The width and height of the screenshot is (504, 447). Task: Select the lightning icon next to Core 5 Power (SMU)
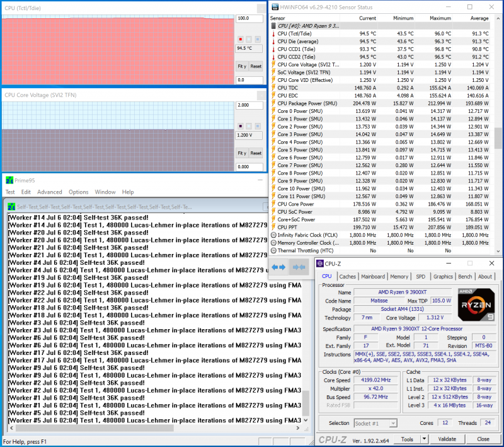(x=273, y=150)
